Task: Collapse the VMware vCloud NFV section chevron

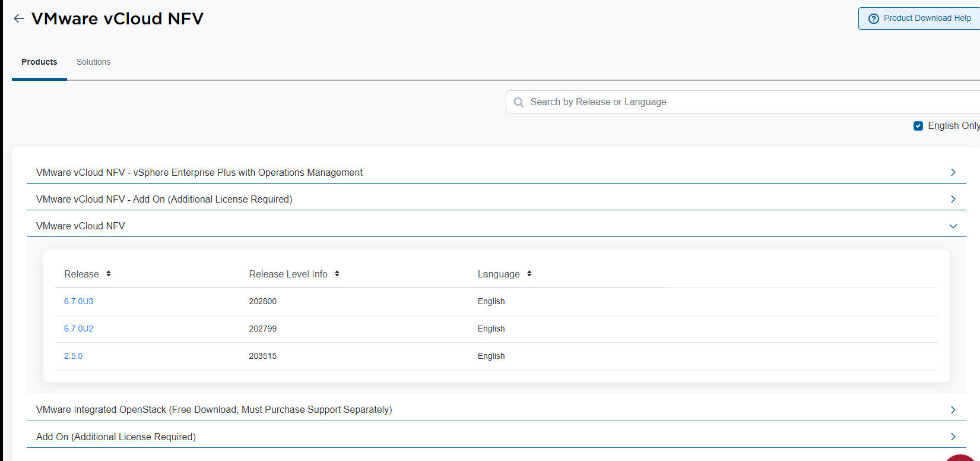Action: (x=953, y=226)
